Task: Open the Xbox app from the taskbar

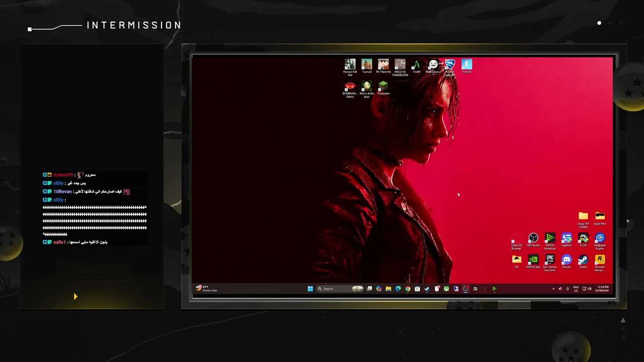Action: (446, 289)
